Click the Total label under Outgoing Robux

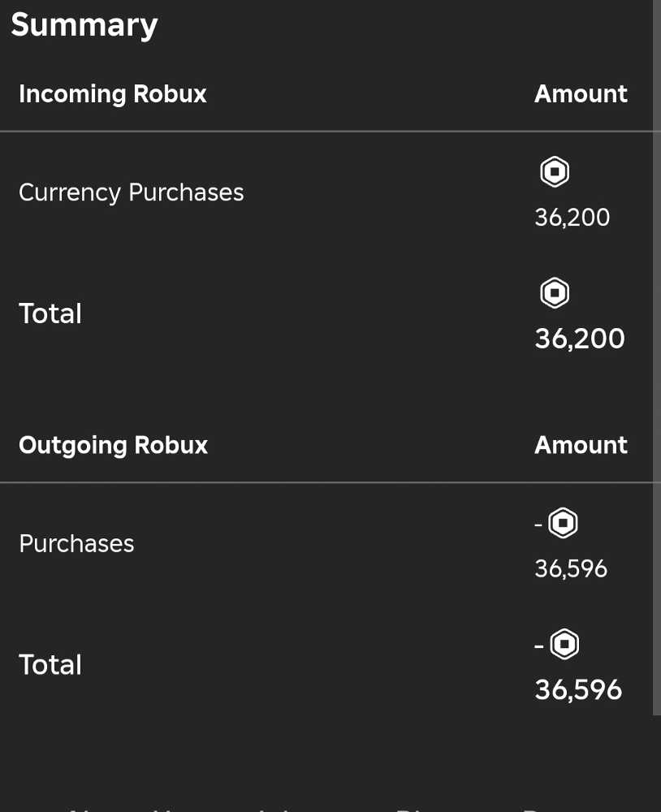[50, 665]
